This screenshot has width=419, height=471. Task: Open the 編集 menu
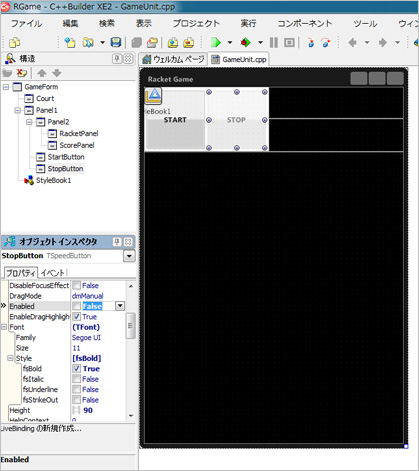click(70, 23)
